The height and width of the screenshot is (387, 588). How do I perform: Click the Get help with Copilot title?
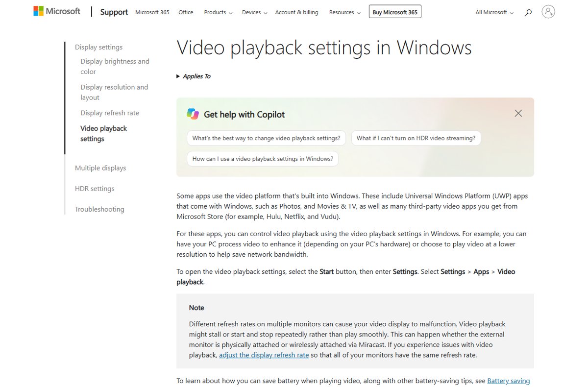coord(244,114)
